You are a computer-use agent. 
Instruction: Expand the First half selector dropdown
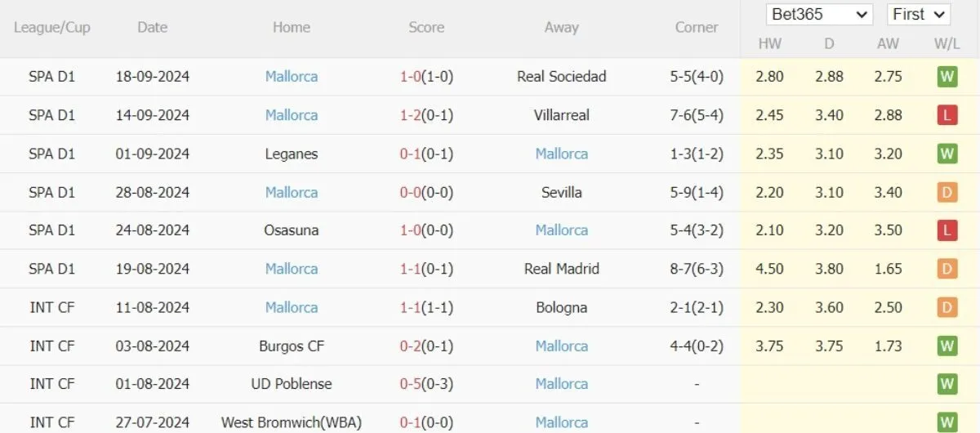918,15
